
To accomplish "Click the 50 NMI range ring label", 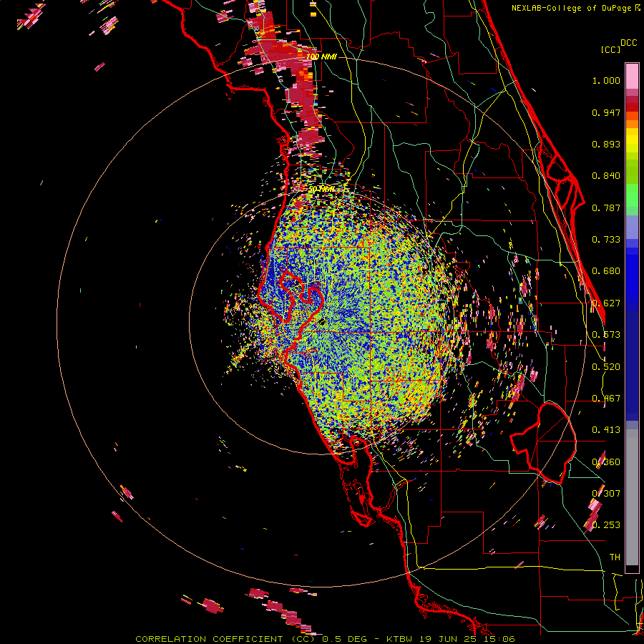I will click(322, 190).
